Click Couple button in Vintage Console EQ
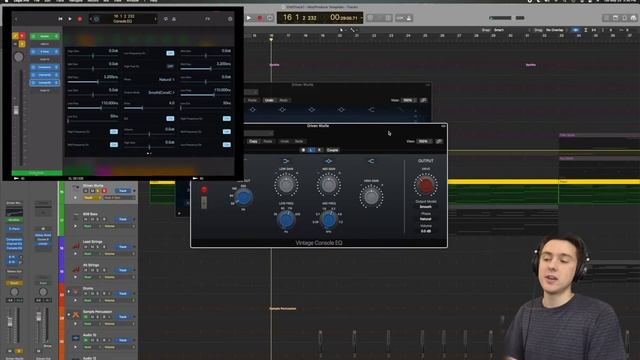Viewport: 640px width, 360px height. point(332,150)
